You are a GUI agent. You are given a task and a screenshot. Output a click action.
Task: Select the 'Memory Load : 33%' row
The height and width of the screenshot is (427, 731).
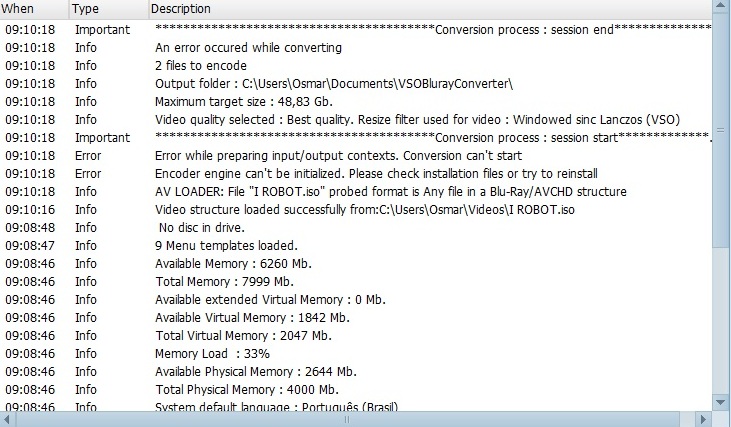356,354
